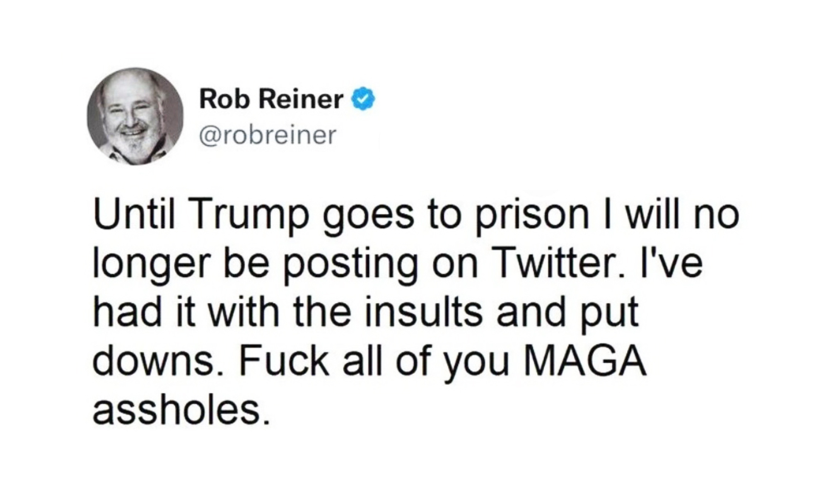This screenshot has width=823, height=504.
Task: Click the word "downs" in the tweet
Action: click(x=154, y=363)
